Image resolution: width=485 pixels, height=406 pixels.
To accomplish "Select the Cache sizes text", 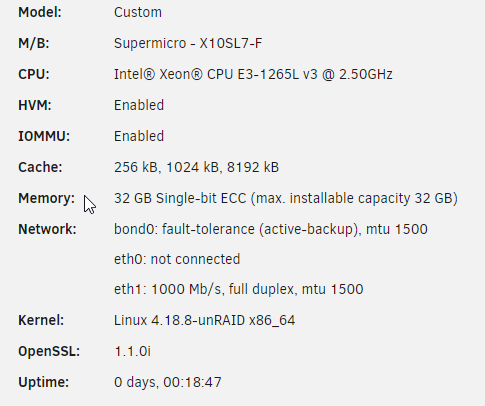I will click(x=196, y=167).
